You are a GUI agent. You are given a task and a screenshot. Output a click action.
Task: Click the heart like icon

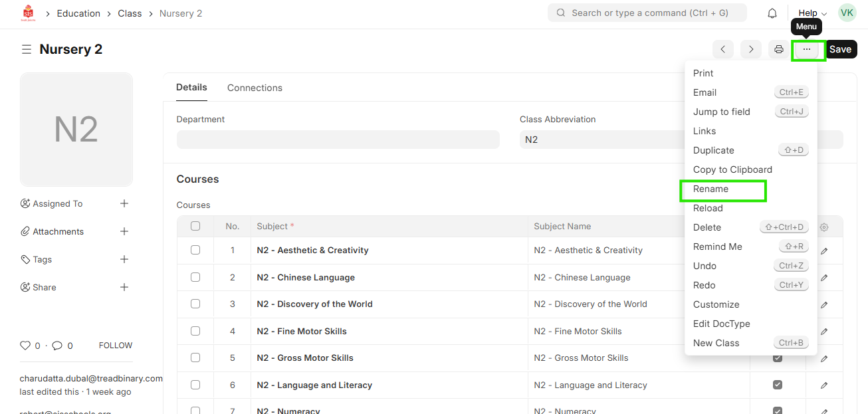(x=25, y=346)
